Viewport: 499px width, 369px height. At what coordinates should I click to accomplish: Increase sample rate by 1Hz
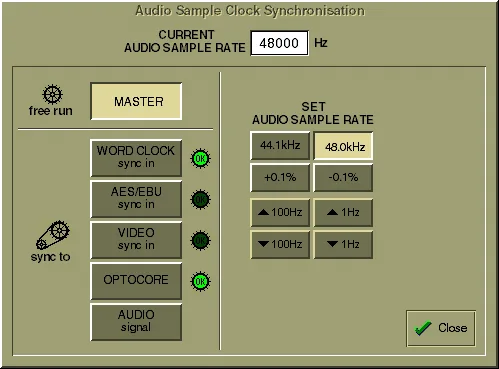[x=343, y=212]
